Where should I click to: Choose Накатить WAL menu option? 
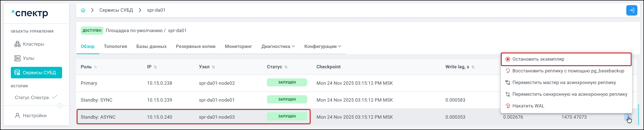point(528,106)
